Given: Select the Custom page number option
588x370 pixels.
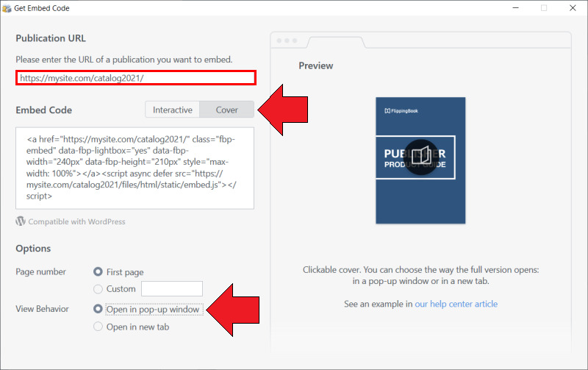Looking at the screenshot, I should point(98,289).
